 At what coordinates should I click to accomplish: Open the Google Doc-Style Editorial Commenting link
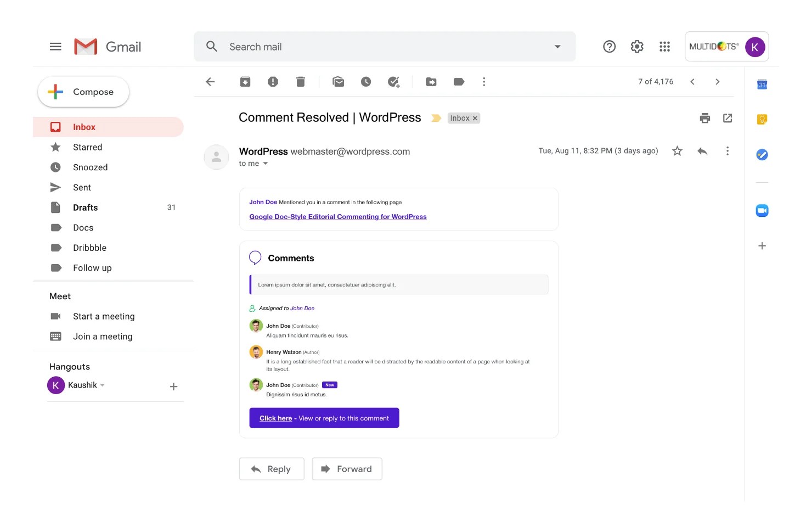pos(338,217)
